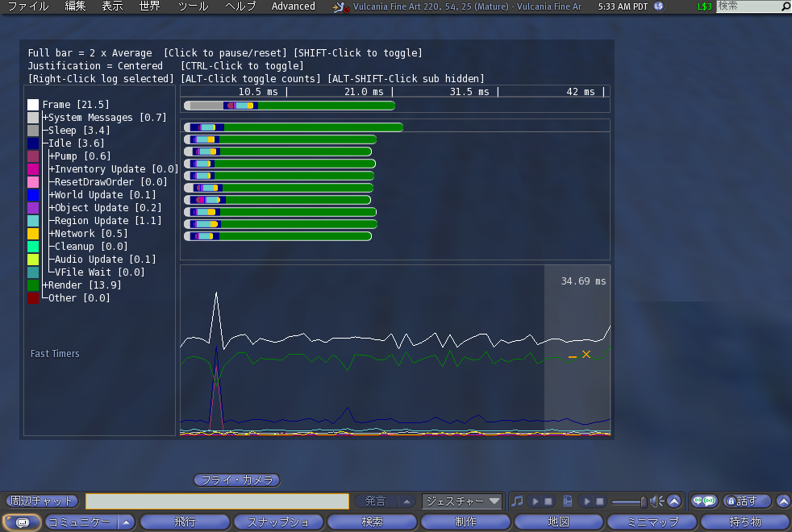Expand the Render timer tree item
Viewport: 792px width, 532px height.
46,285
